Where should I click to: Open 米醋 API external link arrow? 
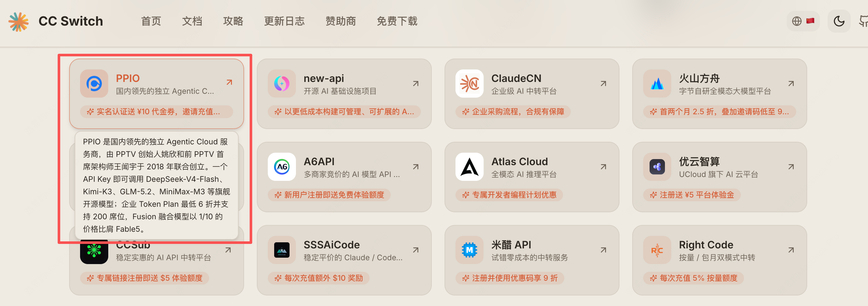click(x=603, y=250)
